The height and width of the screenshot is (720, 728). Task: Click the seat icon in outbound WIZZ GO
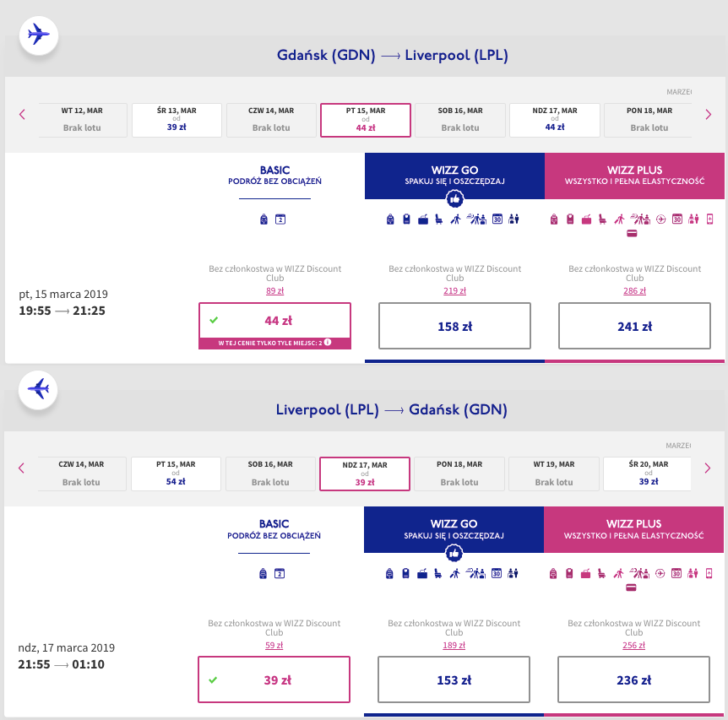point(439,219)
